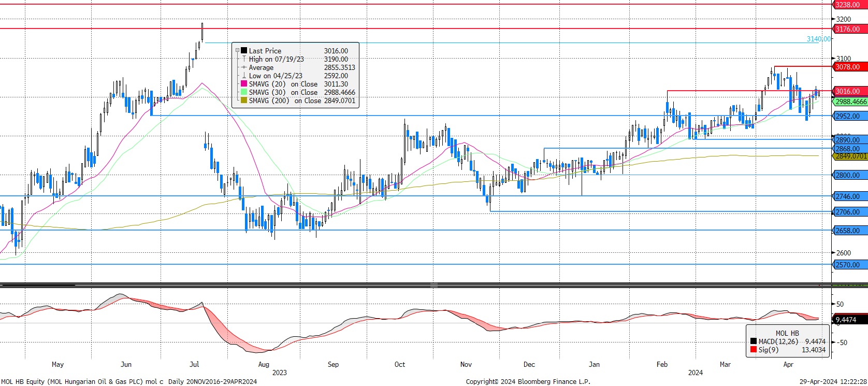Select the 'Average' legend label
Viewport: 868px width, 386px height.
(261, 67)
